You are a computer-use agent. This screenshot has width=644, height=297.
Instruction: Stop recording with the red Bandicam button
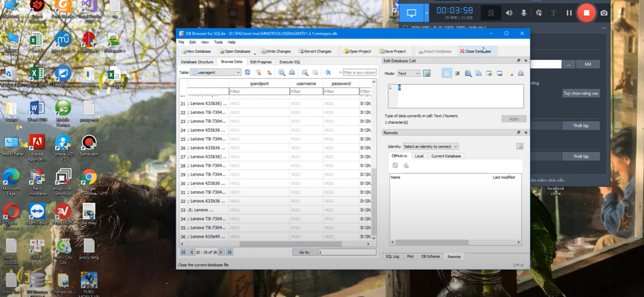click(586, 13)
